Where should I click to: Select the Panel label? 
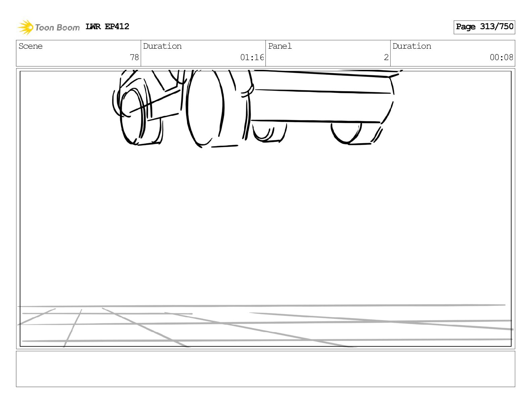280,46
